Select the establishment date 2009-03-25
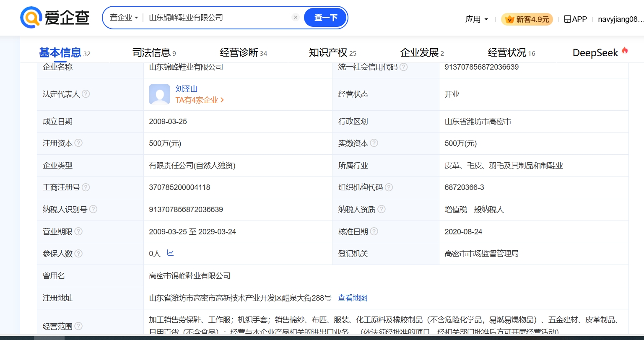Screen dimensions: 644x340 point(168,122)
